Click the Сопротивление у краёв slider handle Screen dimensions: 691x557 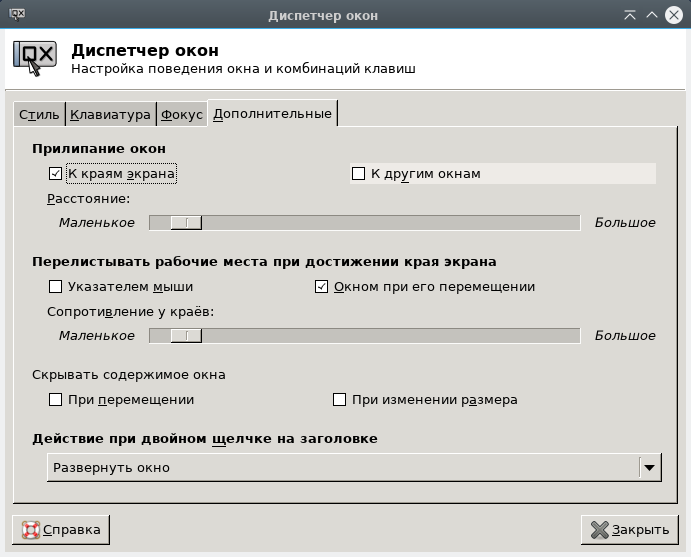186,336
